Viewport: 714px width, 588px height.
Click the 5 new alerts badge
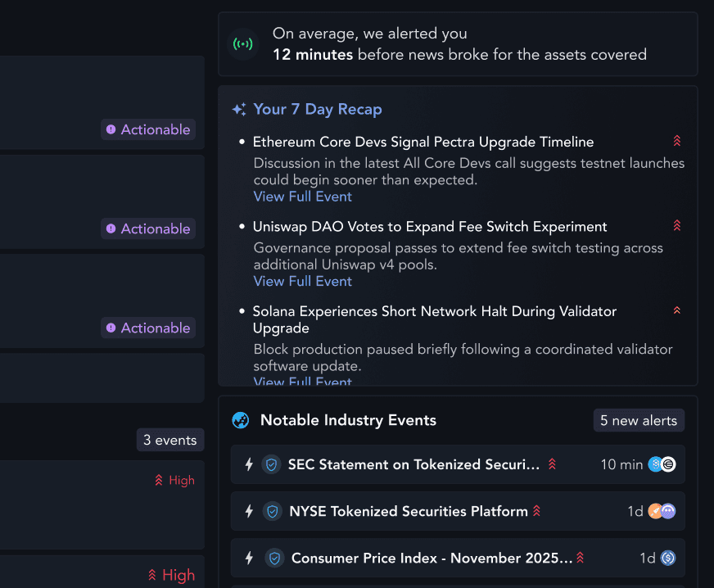click(639, 420)
